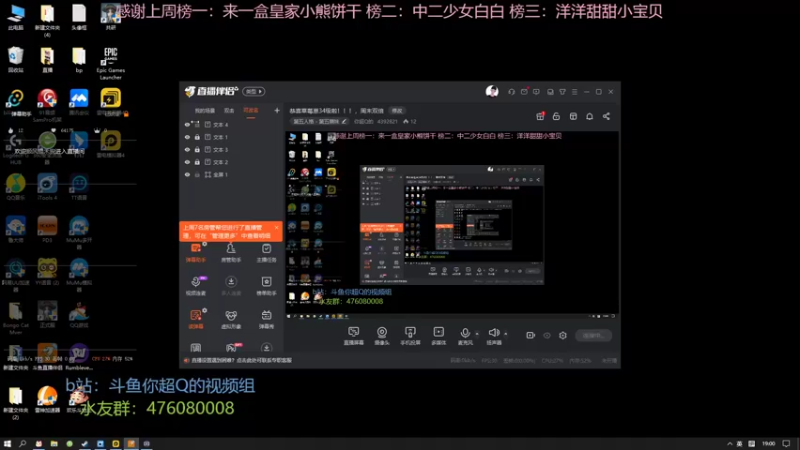Open the 弹幕秀 tool
The height and width of the screenshot is (450, 800).
[266, 319]
